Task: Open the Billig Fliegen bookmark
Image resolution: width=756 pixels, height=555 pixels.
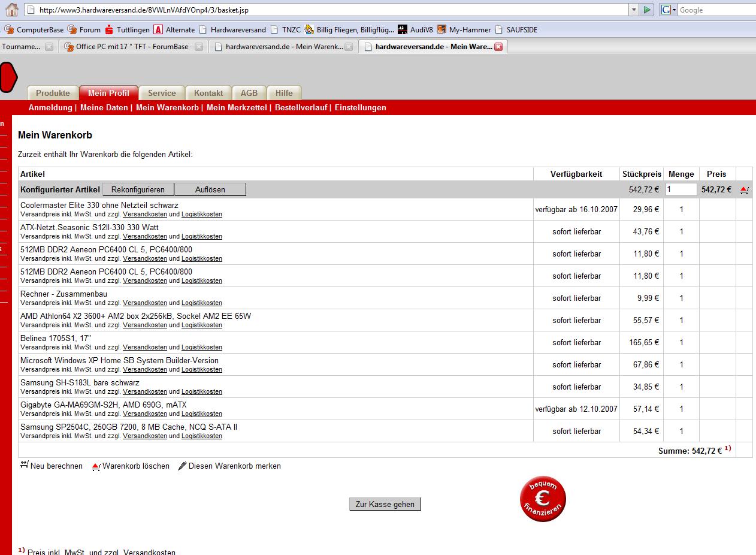Action: (x=349, y=29)
